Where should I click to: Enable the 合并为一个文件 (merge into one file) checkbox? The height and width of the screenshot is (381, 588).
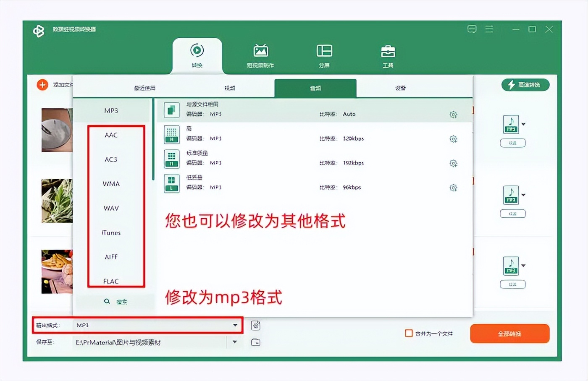(x=409, y=333)
